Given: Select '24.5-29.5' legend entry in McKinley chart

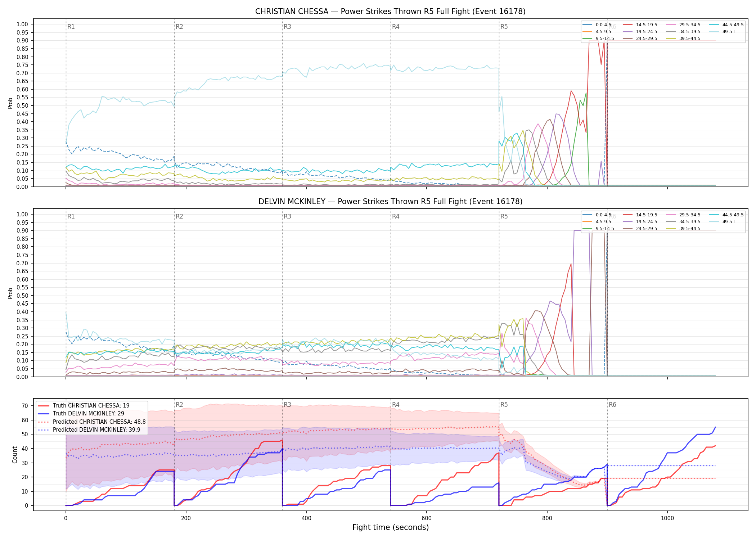Looking at the screenshot, I should point(640,229).
